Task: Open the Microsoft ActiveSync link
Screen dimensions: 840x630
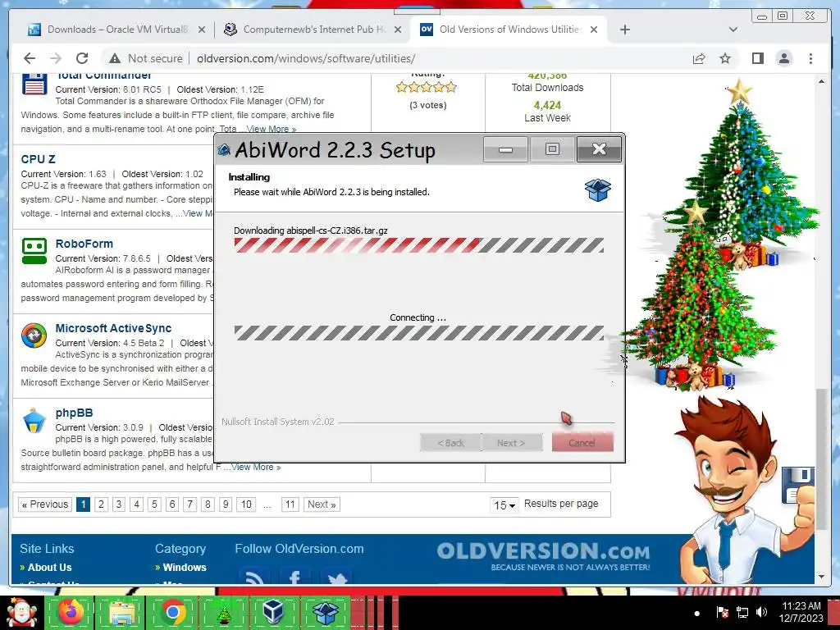Action: pyautogui.click(x=113, y=328)
